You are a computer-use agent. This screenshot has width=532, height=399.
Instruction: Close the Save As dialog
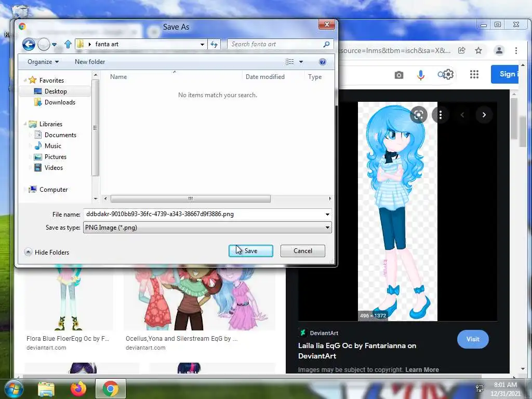pos(327,24)
